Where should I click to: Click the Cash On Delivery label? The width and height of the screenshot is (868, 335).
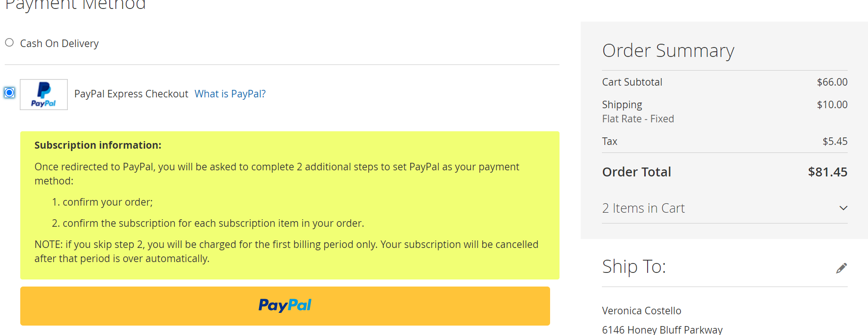[x=59, y=43]
